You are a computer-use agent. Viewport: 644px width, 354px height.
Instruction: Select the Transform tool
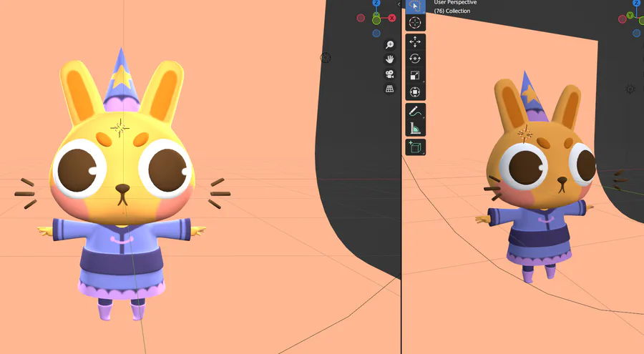tap(415, 92)
